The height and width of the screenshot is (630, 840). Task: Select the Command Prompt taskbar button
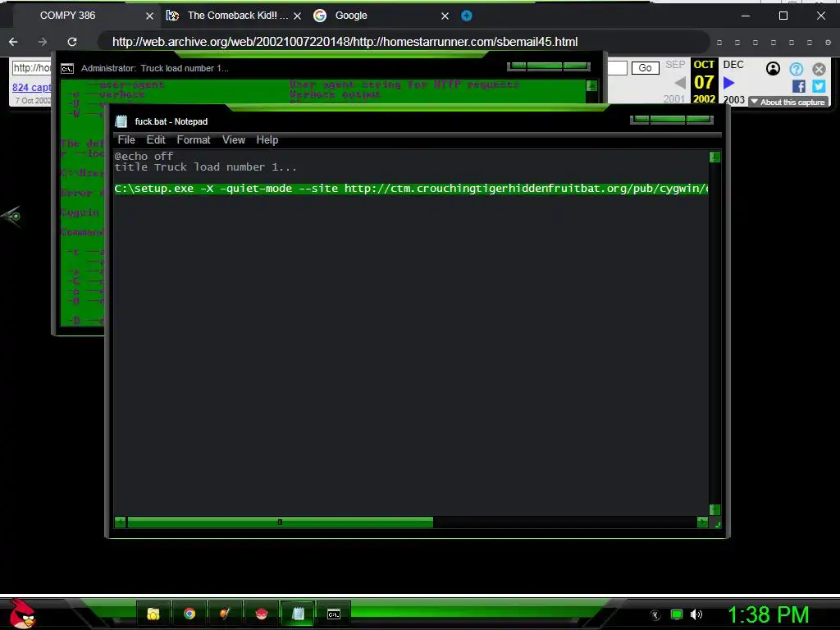[334, 614]
